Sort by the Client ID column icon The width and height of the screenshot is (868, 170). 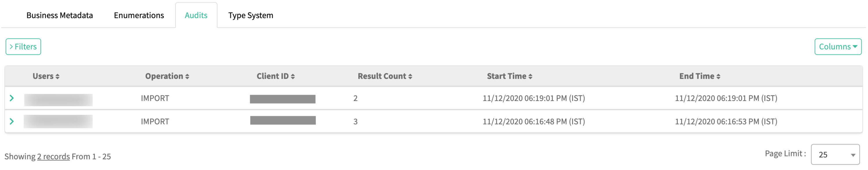[293, 77]
